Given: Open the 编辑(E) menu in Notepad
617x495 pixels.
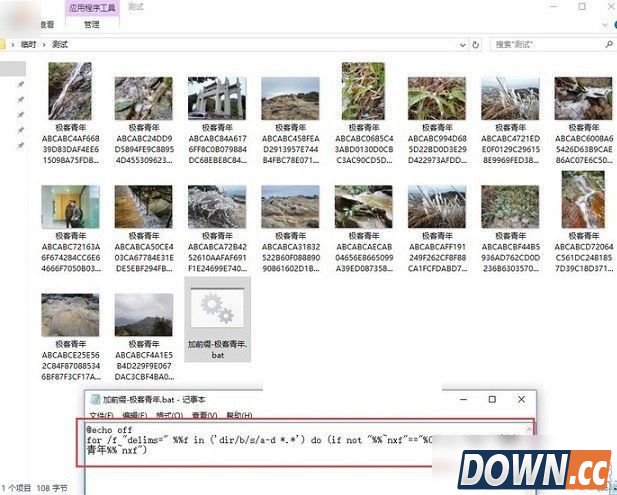Looking at the screenshot, I should [x=135, y=415].
